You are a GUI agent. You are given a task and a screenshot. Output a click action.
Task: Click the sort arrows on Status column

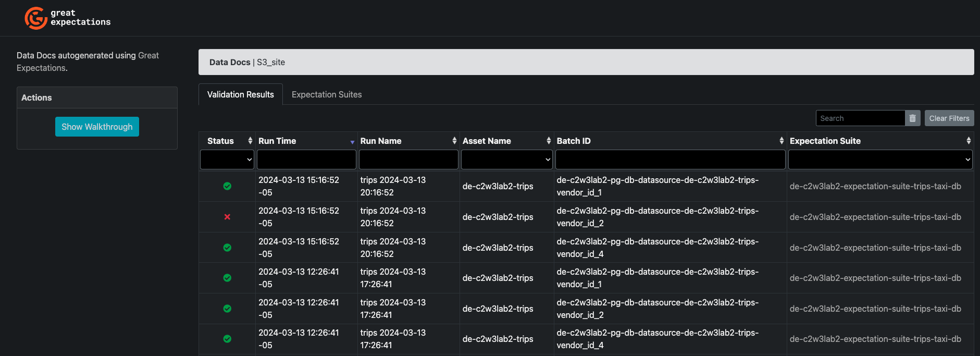(250, 141)
